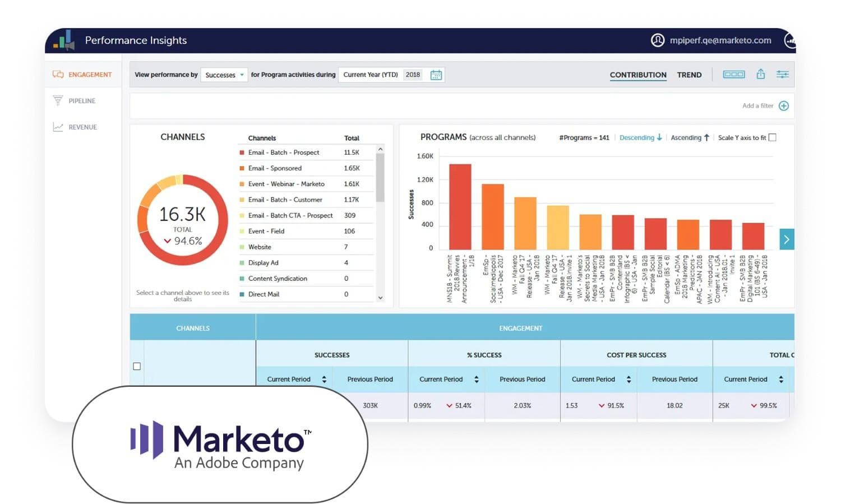Check the channels table select-all checkbox
Screen dimensions: 841x504
click(137, 366)
